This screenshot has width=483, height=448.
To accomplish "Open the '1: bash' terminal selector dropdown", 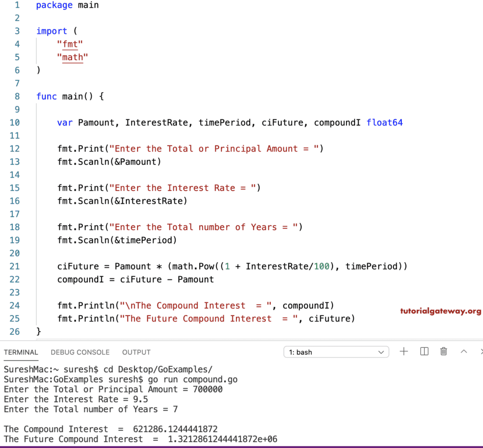I will point(336,351).
